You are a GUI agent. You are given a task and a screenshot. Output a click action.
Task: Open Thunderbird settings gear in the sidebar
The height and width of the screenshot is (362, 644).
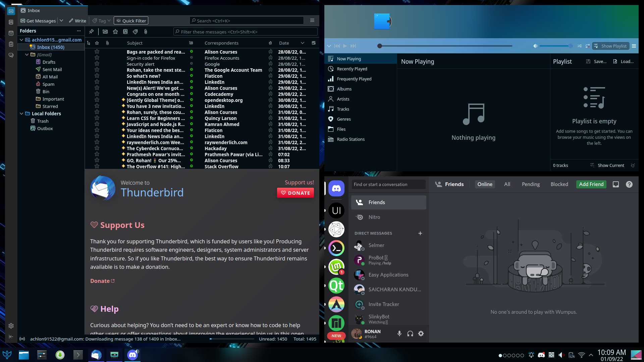tap(11, 326)
